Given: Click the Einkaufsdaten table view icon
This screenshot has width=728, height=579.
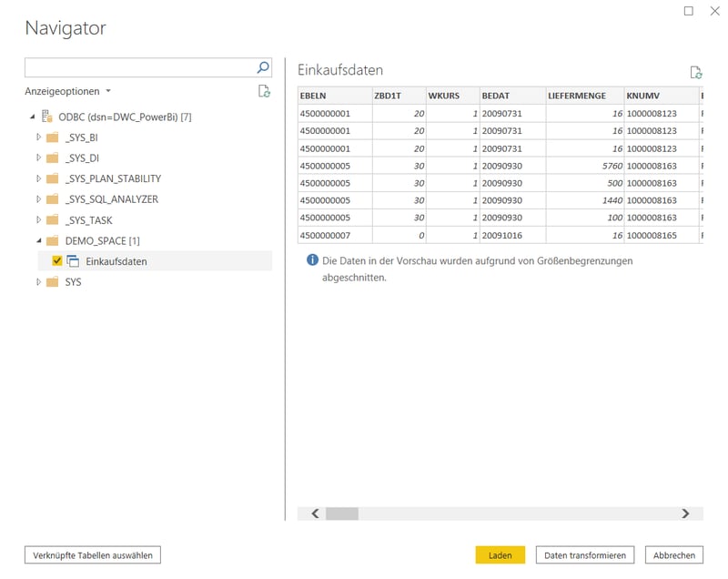Looking at the screenshot, I should tap(73, 261).
